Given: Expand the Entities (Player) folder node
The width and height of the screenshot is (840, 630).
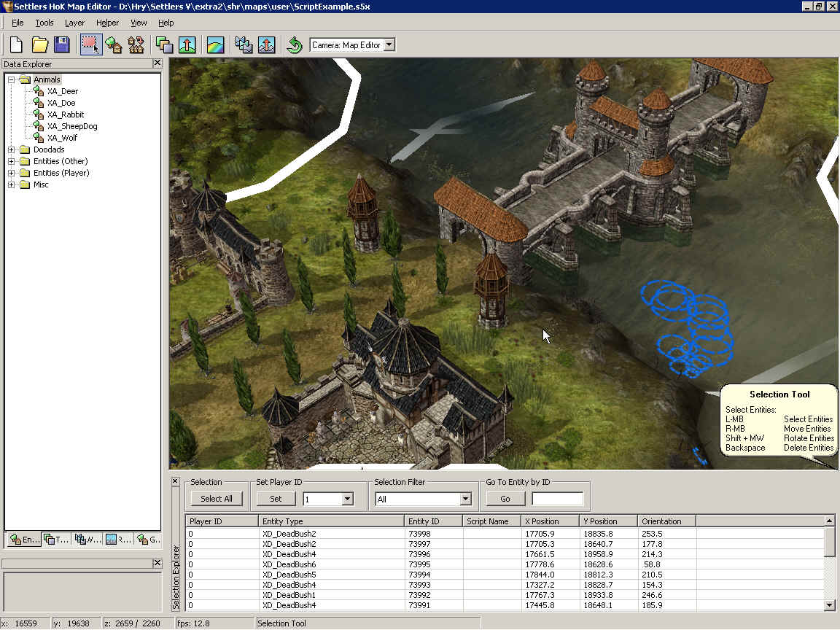Looking at the screenshot, I should coord(11,173).
